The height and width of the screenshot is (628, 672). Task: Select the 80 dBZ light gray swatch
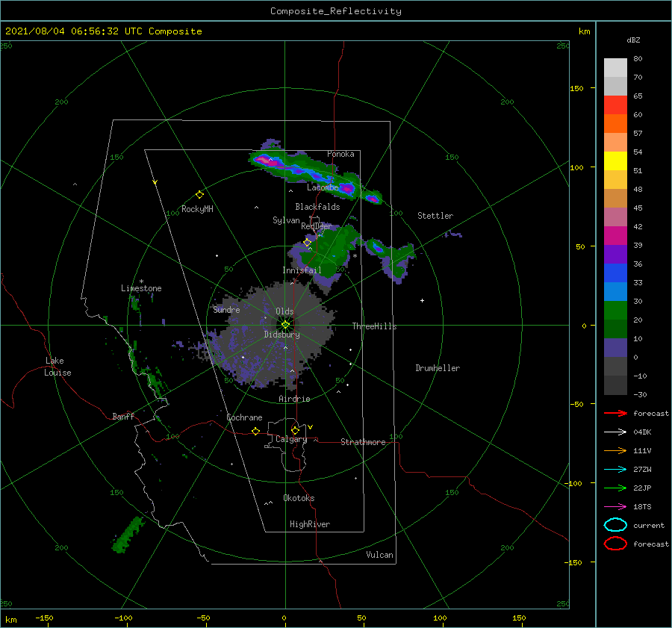click(615, 68)
